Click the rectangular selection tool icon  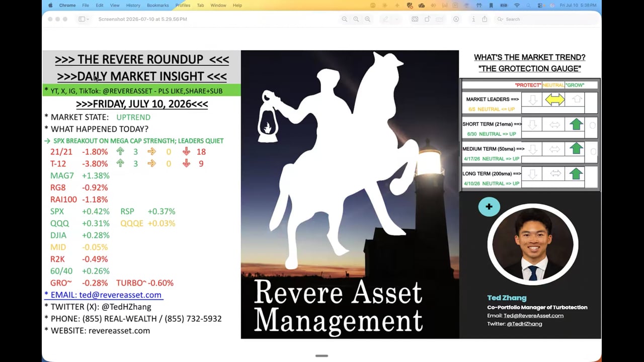[415, 19]
